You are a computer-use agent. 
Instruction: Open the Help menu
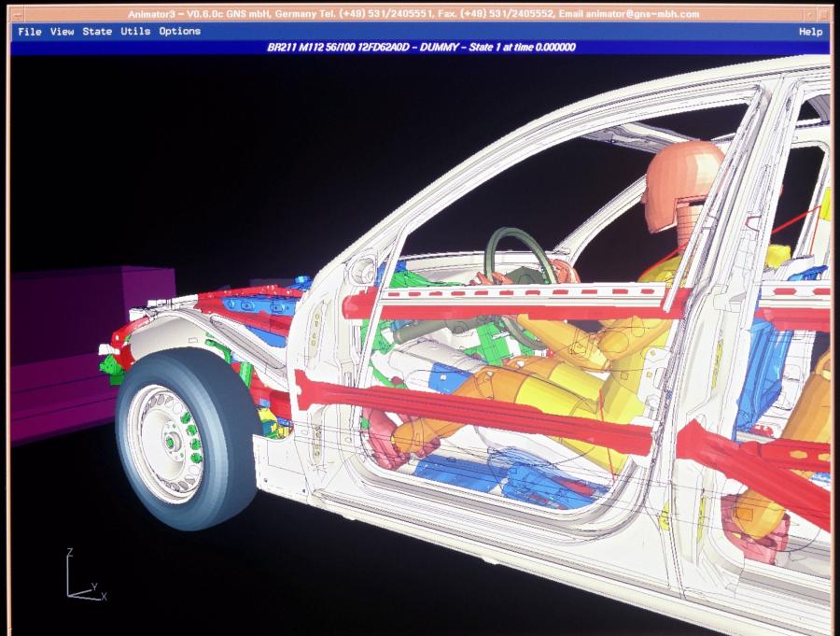pos(810,32)
